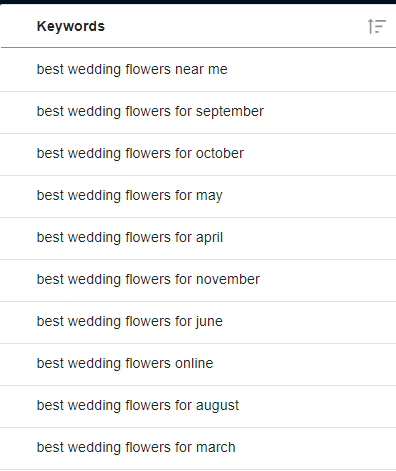Choose 'best wedding flowers for october' keyword
This screenshot has height=471, width=396.
(x=140, y=154)
